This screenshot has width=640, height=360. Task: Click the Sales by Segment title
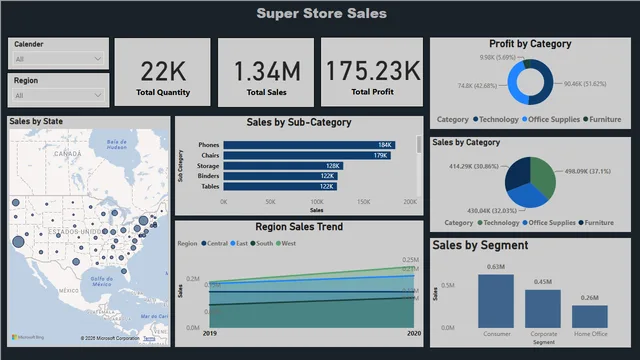(480, 245)
